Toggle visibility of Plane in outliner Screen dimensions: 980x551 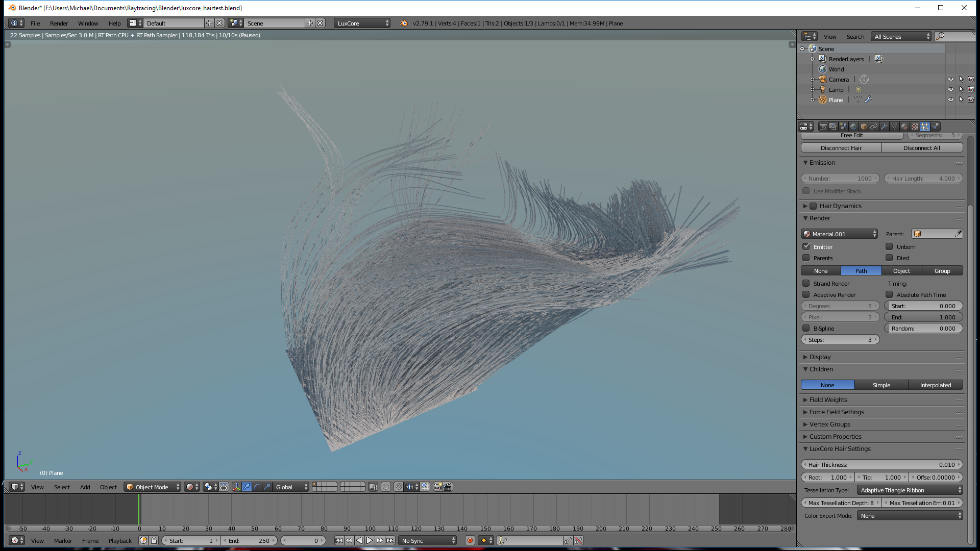[x=950, y=99]
